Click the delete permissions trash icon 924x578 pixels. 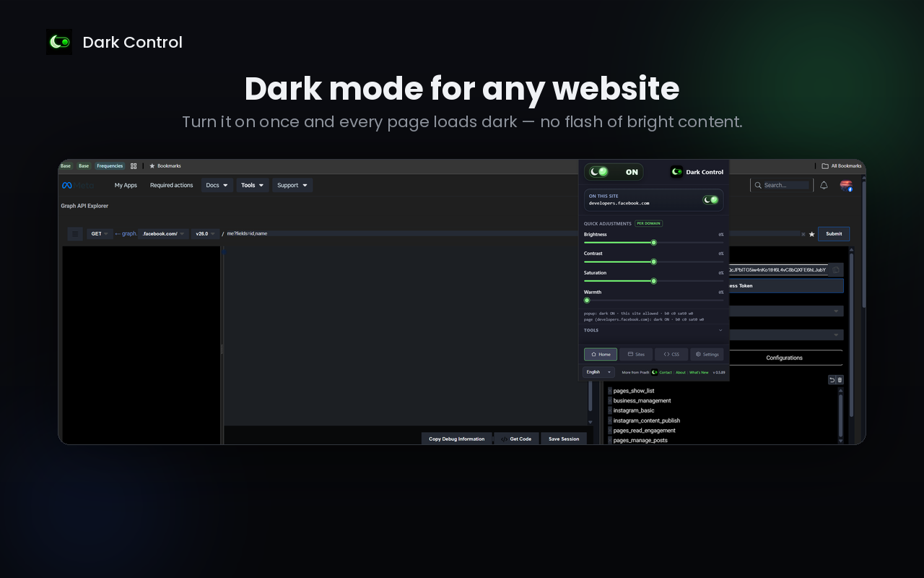(x=840, y=380)
